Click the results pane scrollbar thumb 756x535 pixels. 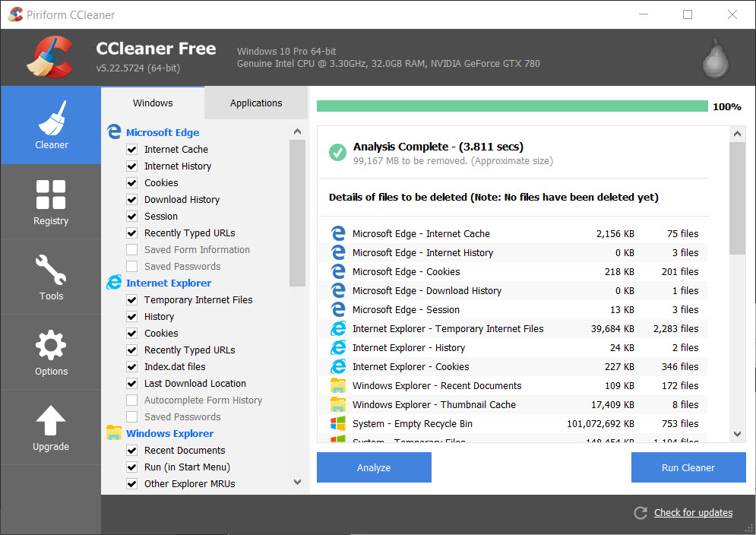[737, 198]
